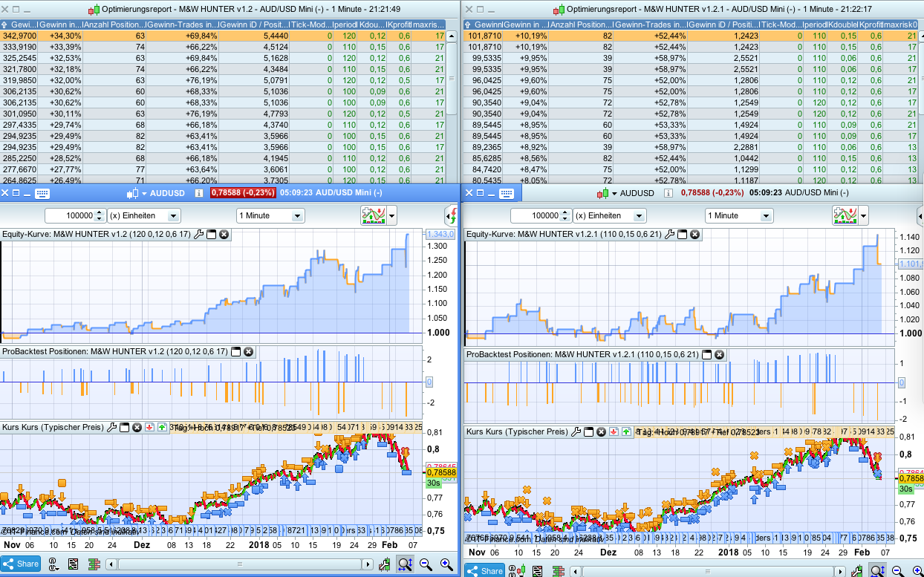Share the left chart

21,564
